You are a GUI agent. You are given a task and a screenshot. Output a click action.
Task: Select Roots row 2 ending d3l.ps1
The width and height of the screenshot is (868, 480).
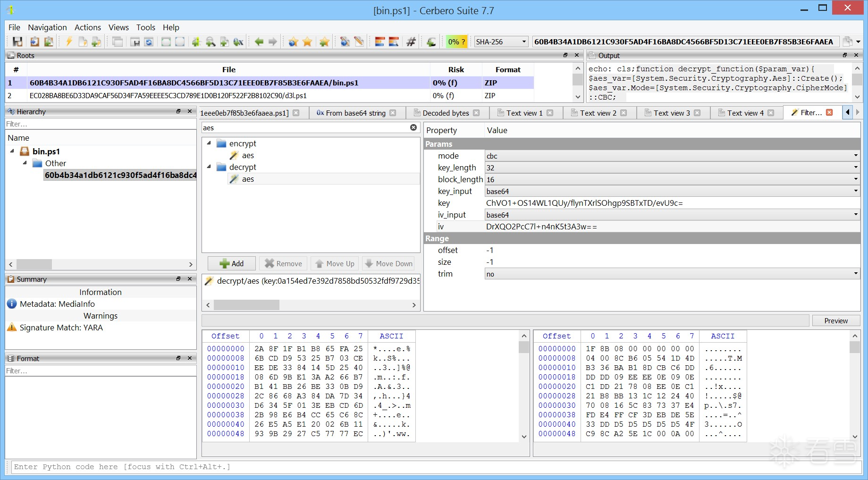(x=269, y=95)
